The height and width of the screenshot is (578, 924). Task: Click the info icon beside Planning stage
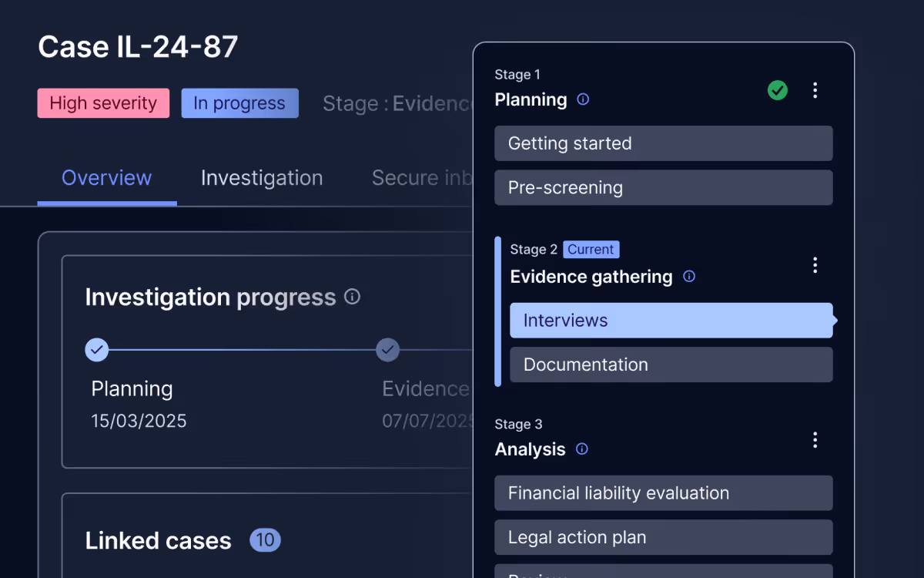[x=583, y=99]
